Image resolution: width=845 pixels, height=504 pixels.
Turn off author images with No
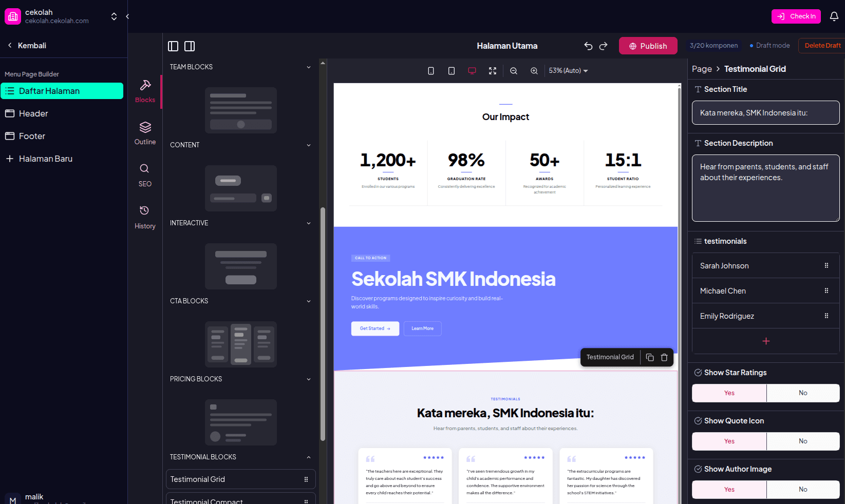pyautogui.click(x=803, y=489)
